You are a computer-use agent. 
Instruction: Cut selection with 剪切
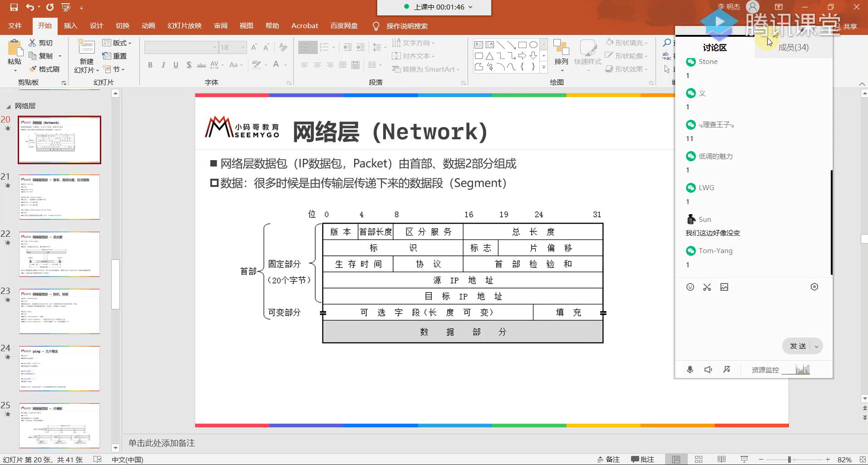click(x=41, y=43)
